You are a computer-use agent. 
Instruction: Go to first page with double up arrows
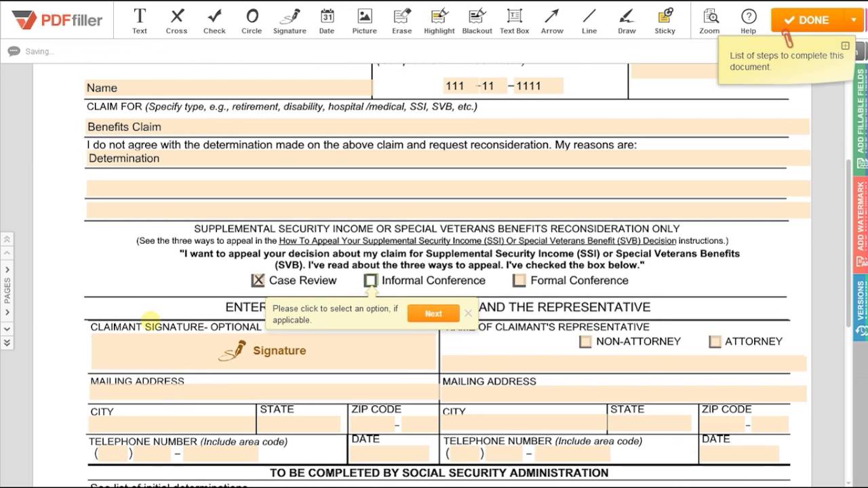click(7, 239)
